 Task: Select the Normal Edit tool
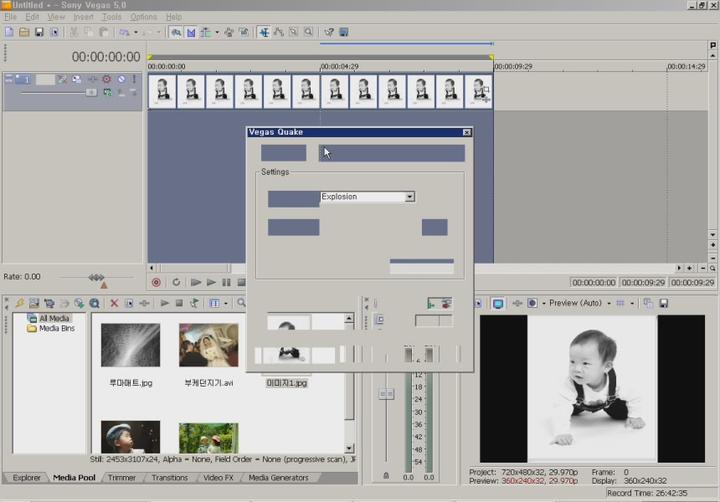264,32
